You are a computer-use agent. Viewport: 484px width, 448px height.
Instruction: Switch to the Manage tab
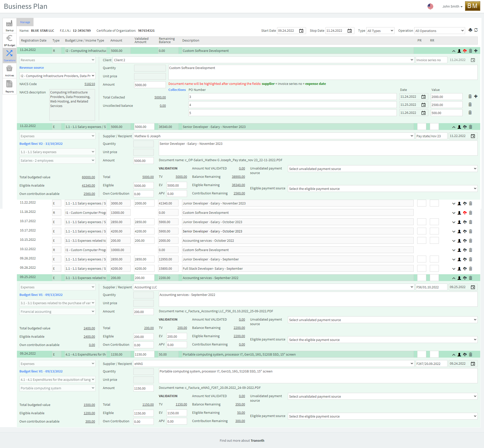(25, 22)
